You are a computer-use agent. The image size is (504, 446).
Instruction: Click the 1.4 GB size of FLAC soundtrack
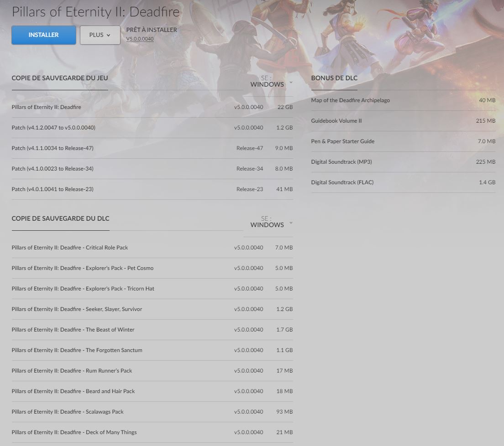pyautogui.click(x=487, y=182)
